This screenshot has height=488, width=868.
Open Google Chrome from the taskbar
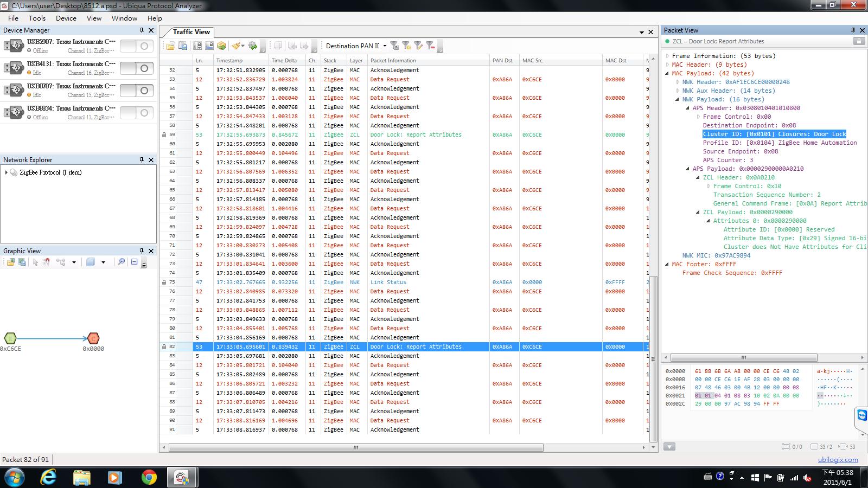click(x=149, y=477)
